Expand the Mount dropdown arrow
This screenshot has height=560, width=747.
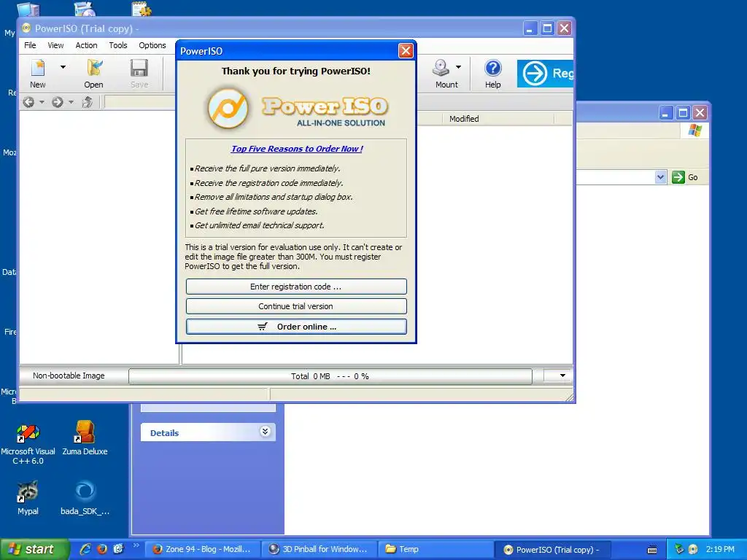(458, 67)
